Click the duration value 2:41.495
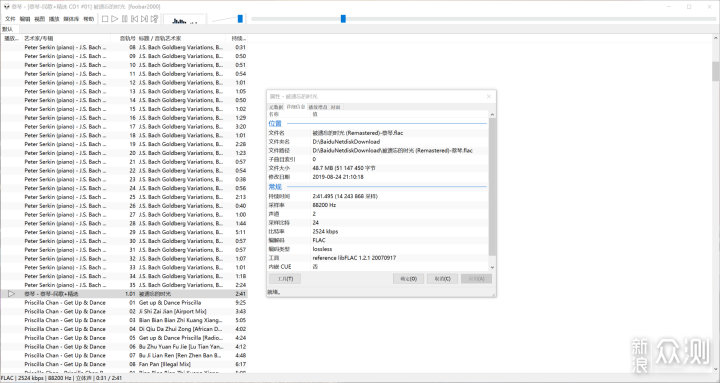The image size is (720, 383). click(345, 196)
